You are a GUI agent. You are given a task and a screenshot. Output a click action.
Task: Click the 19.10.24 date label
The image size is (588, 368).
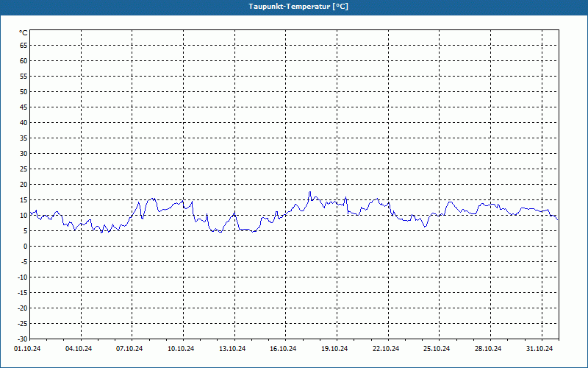(x=334, y=349)
